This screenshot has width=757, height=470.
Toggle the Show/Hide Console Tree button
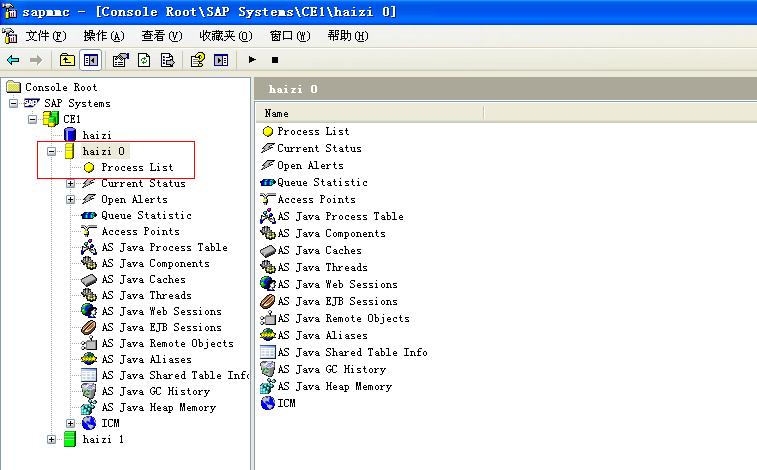pyautogui.click(x=90, y=60)
